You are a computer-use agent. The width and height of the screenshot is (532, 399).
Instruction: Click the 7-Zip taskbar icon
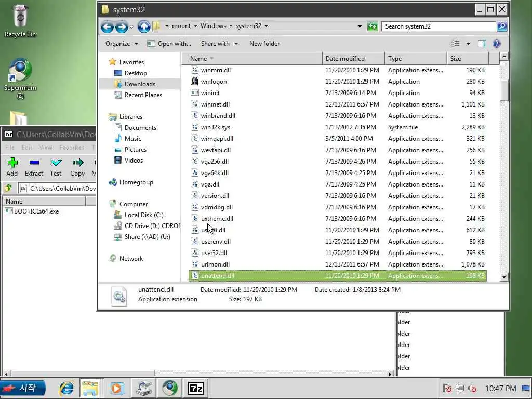pos(196,388)
